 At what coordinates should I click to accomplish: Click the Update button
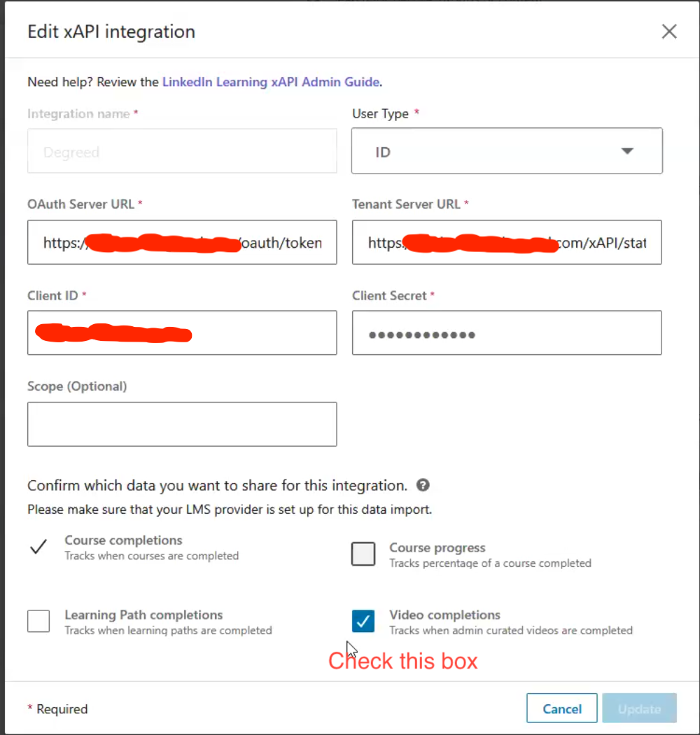click(x=638, y=708)
